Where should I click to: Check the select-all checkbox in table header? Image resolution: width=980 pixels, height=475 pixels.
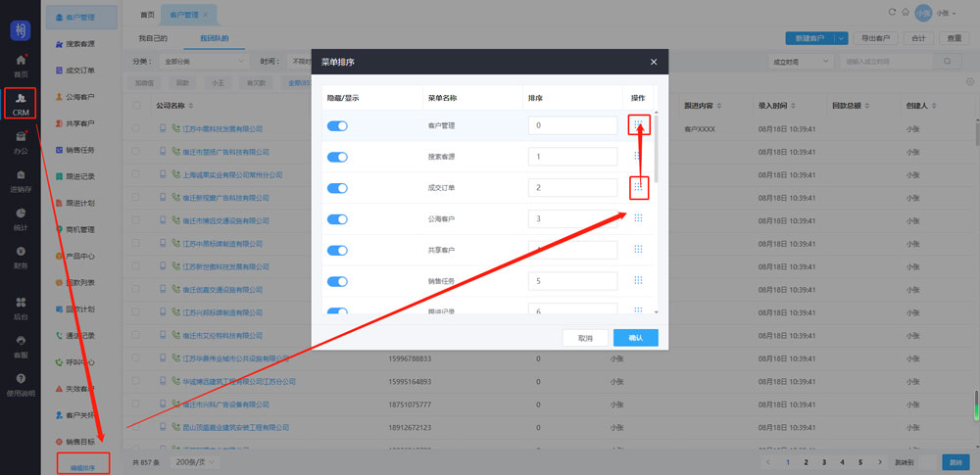(x=136, y=105)
